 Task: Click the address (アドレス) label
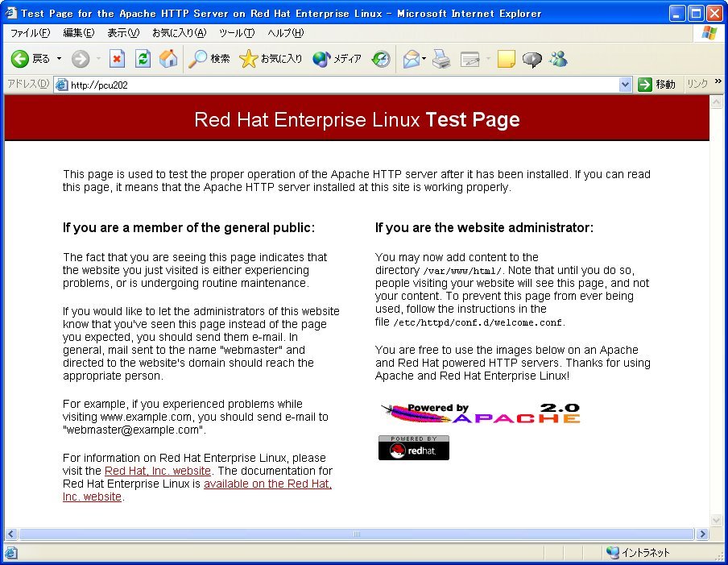pos(29,84)
